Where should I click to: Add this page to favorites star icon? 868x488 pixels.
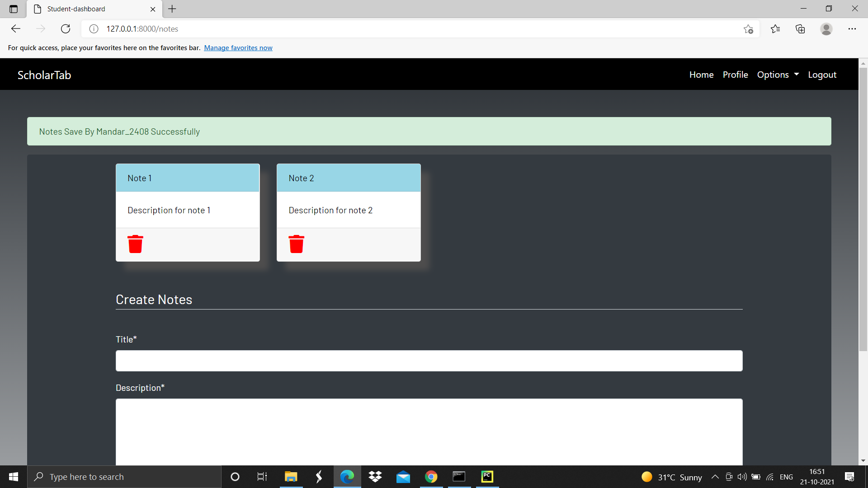click(748, 29)
